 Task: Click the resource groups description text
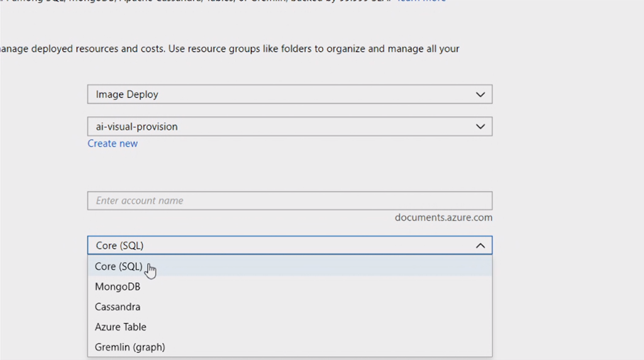[x=230, y=48]
